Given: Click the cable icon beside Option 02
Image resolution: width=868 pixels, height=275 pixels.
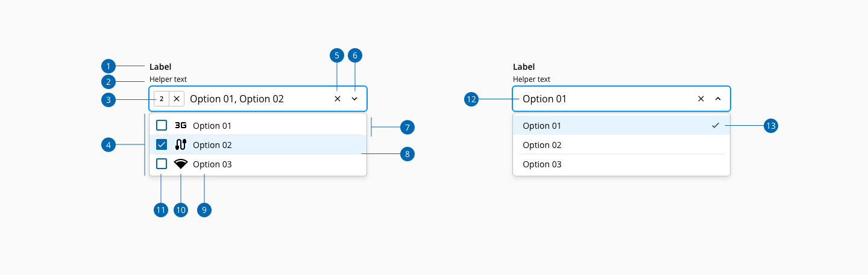Looking at the screenshot, I should [180, 144].
